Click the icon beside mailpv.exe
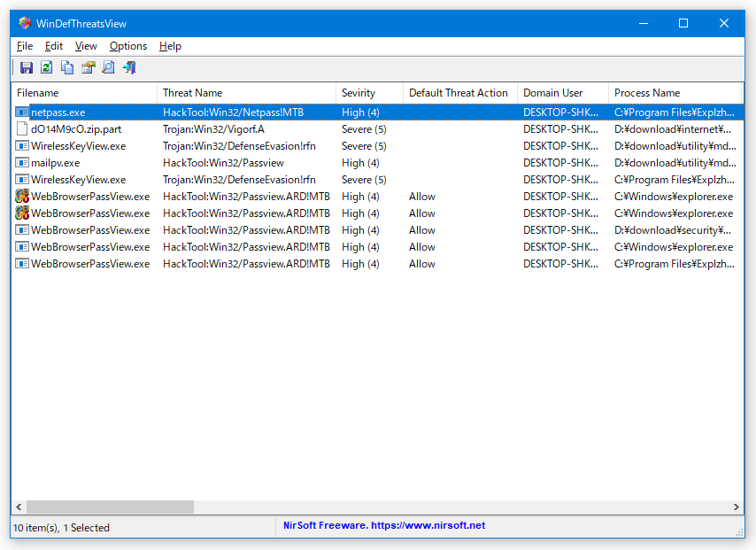 [x=22, y=163]
